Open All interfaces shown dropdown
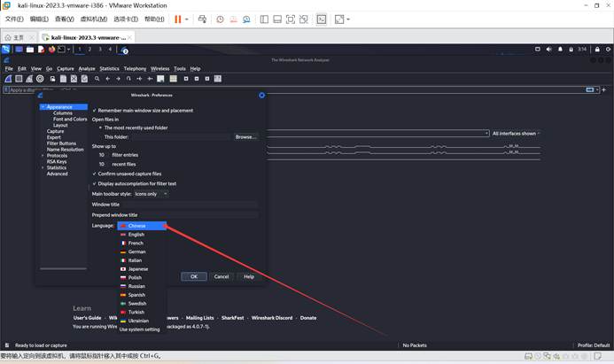This screenshot has width=614, height=364. point(517,134)
